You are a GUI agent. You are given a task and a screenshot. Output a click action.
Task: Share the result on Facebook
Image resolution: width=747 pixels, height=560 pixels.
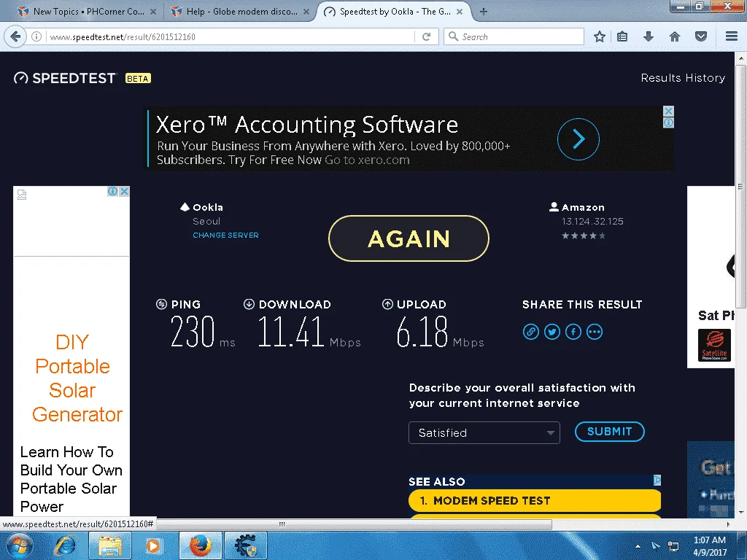pos(573,332)
